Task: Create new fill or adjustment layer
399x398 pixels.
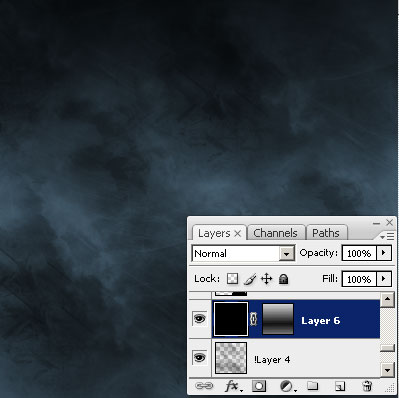Action: (x=287, y=386)
